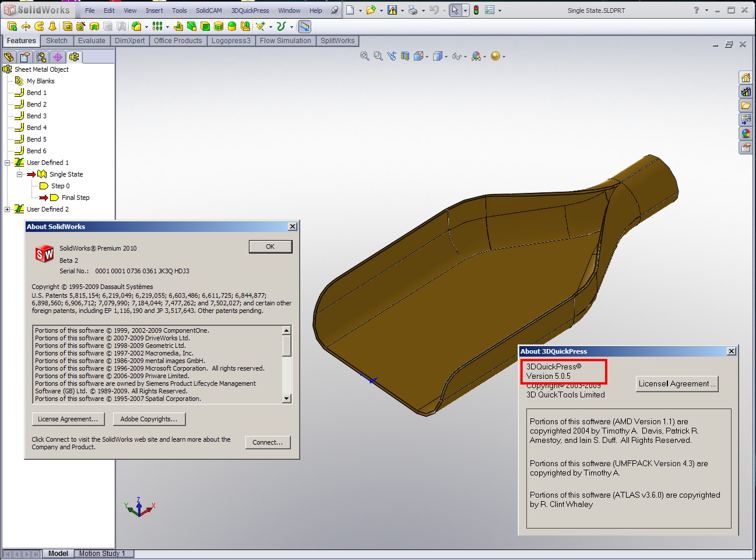Click the Zoom to Area icon
Screen dimensions: 756x560
[x=378, y=56]
